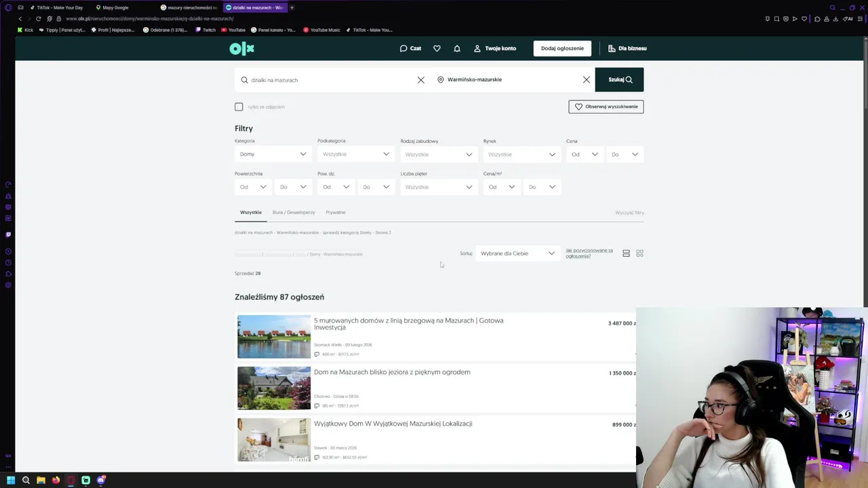Image resolution: width=868 pixels, height=488 pixels.
Task: Open thumbnail of red lakeside houses listing
Action: tap(274, 336)
